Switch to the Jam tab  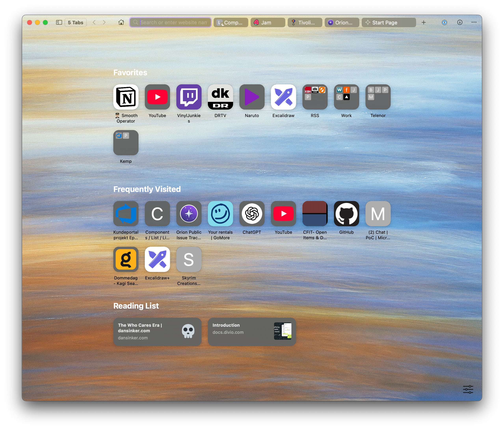[268, 22]
